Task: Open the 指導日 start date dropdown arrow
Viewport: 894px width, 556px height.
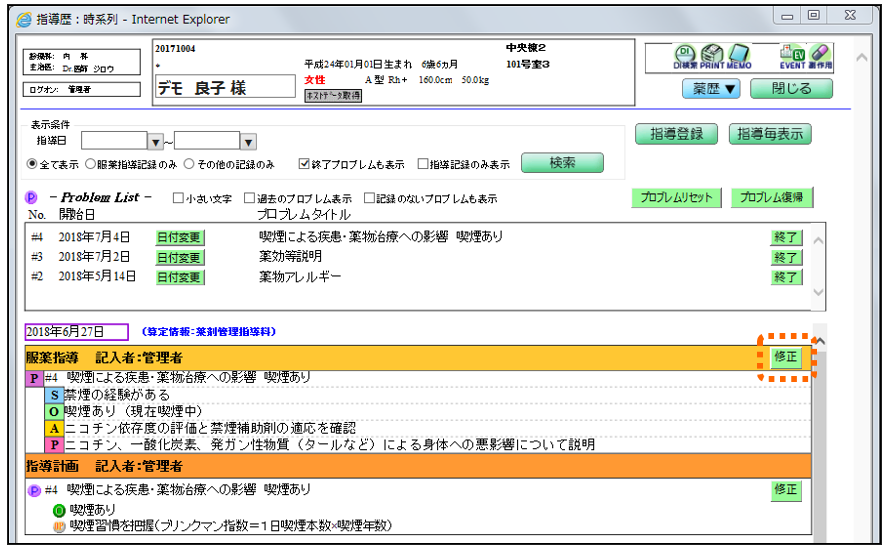Action: [155, 142]
